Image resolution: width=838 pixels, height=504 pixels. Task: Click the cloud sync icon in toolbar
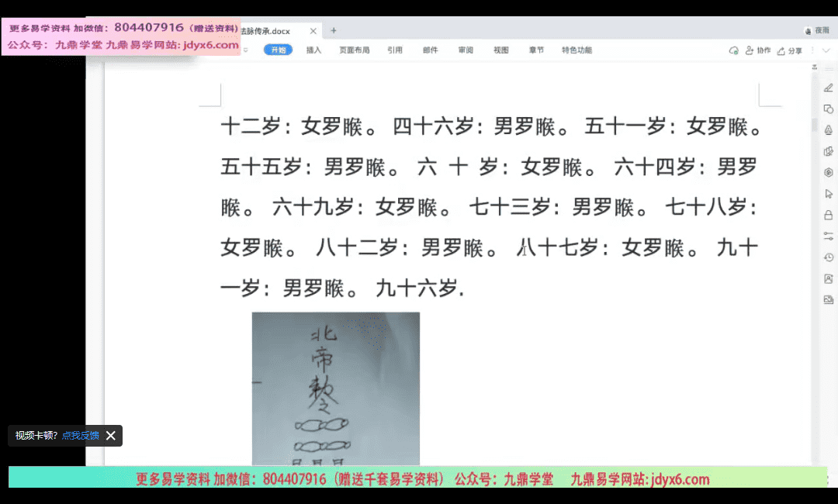[x=733, y=50]
